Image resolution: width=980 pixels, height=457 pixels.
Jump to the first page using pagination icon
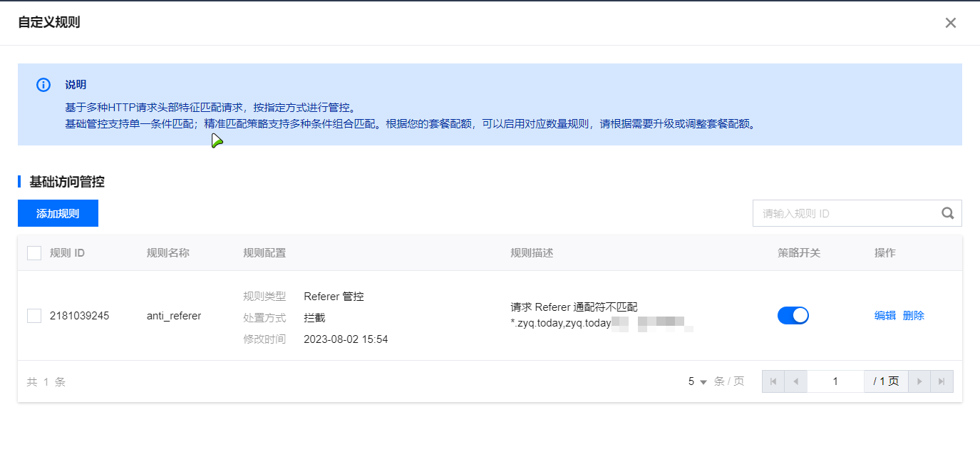[x=773, y=381]
